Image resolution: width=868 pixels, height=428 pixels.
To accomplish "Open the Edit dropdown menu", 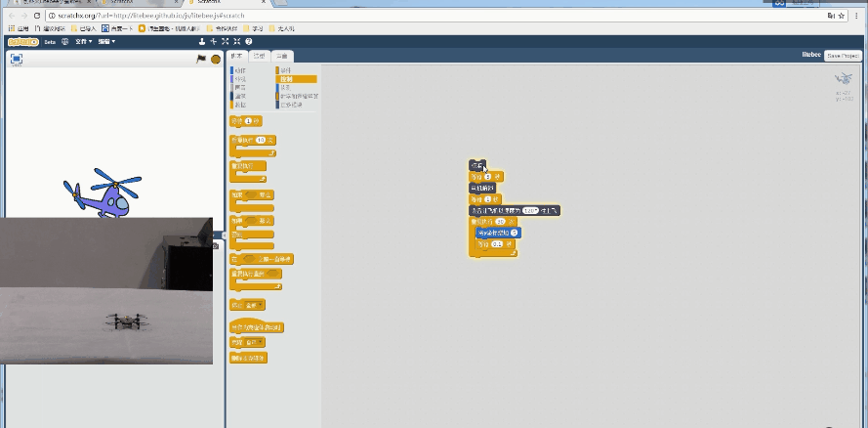I will [106, 41].
